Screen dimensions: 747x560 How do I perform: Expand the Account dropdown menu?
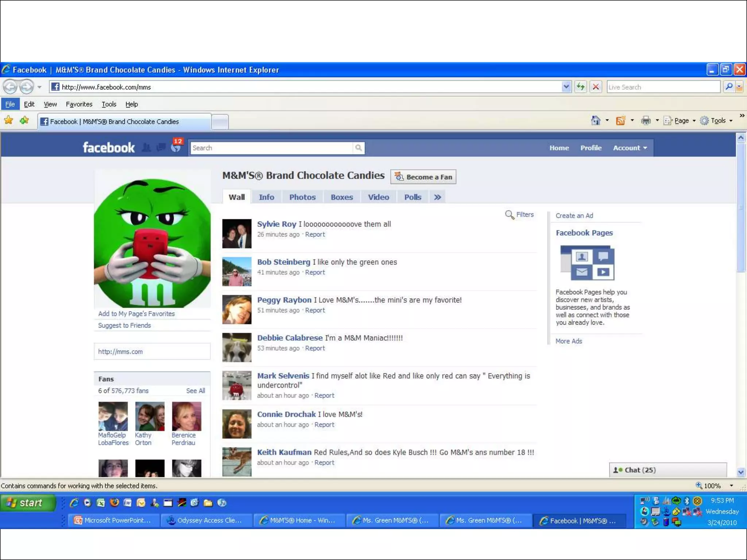(x=630, y=148)
